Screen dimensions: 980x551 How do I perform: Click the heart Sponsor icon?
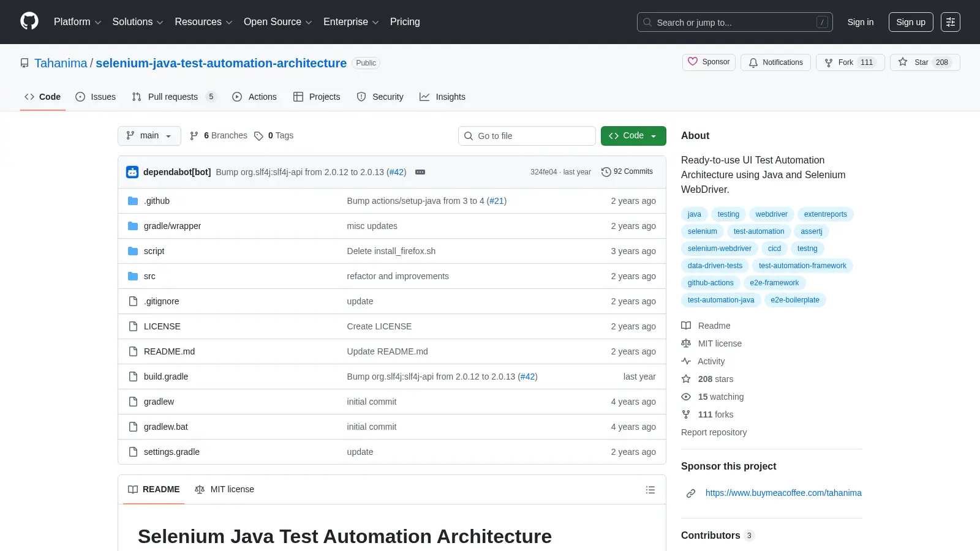pyautogui.click(x=693, y=62)
